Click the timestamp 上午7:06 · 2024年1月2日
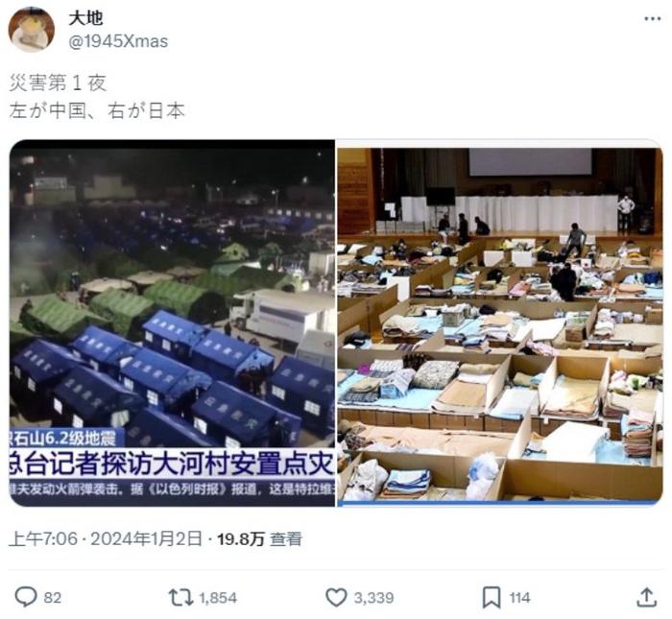672x619 pixels. (105, 539)
